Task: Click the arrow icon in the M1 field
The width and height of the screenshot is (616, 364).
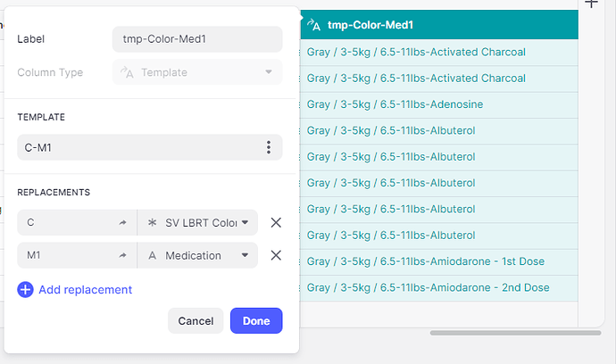Action: pyautogui.click(x=122, y=255)
